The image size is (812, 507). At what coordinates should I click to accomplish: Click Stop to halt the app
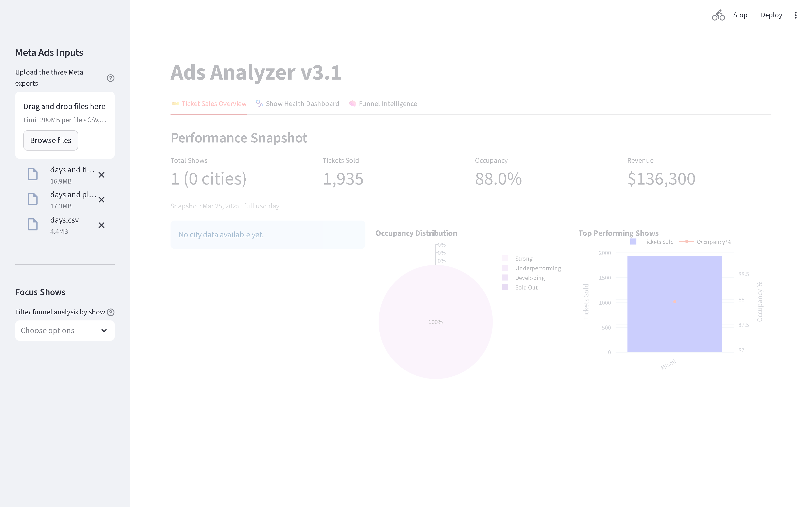click(740, 15)
